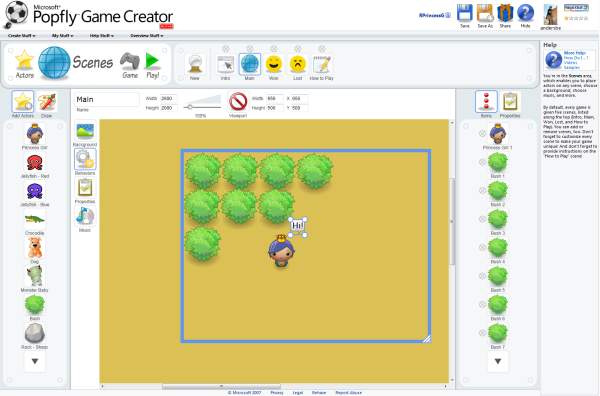
Task: Create a New scene with the crystal ball icon
Action: click(195, 64)
